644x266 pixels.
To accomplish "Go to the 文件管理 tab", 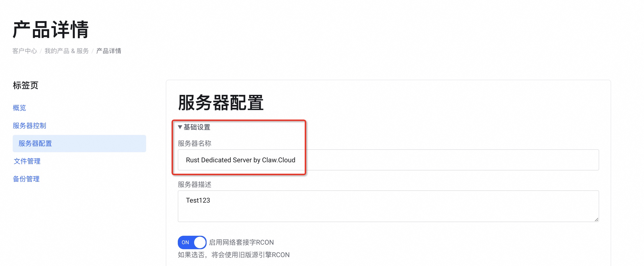I will coord(27,161).
